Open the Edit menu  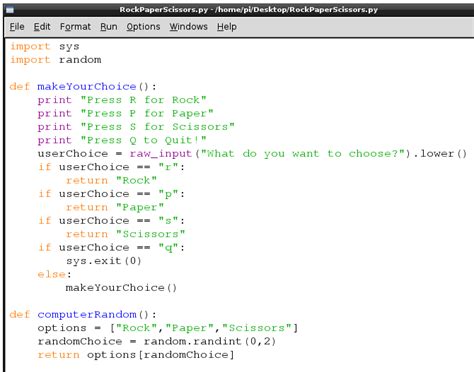pyautogui.click(x=42, y=27)
